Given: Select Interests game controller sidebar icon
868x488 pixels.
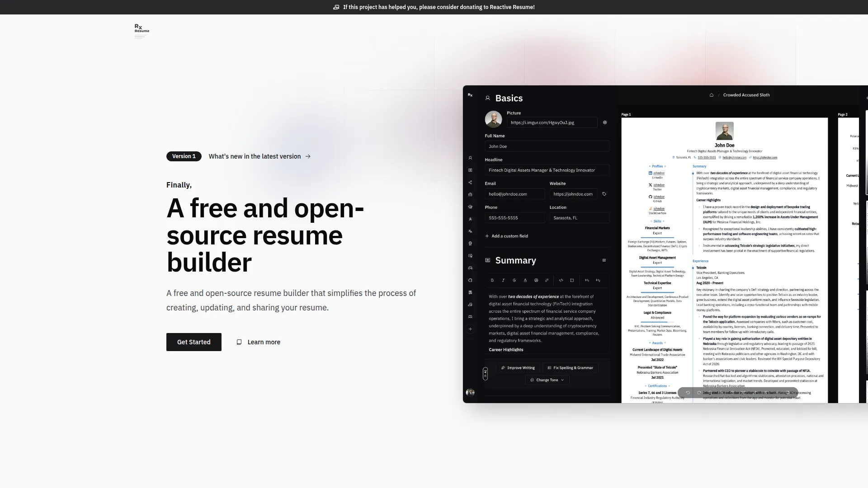Looking at the screenshot, I should pos(470,268).
